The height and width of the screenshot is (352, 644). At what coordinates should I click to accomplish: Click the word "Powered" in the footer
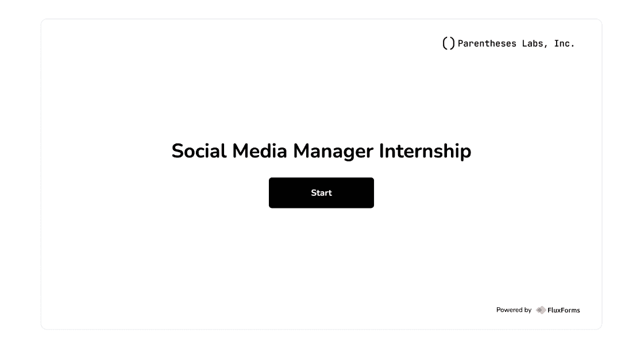[x=508, y=310]
